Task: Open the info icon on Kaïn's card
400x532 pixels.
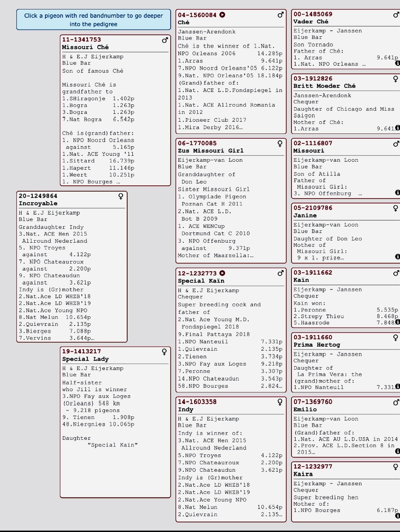Action: (397, 322)
